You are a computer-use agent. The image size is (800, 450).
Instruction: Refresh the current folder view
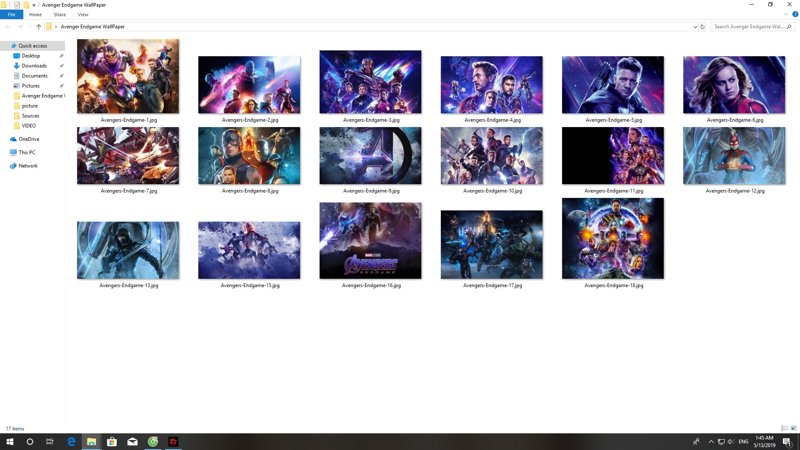[703, 27]
